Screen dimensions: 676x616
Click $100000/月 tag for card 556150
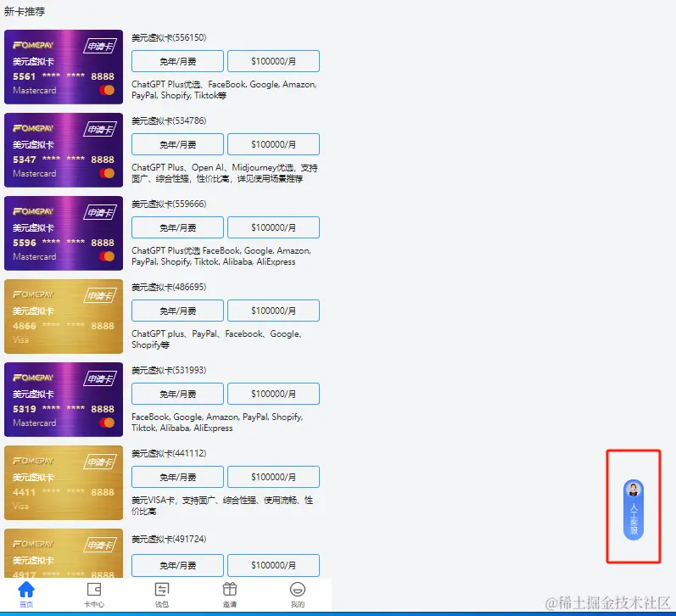click(x=273, y=61)
